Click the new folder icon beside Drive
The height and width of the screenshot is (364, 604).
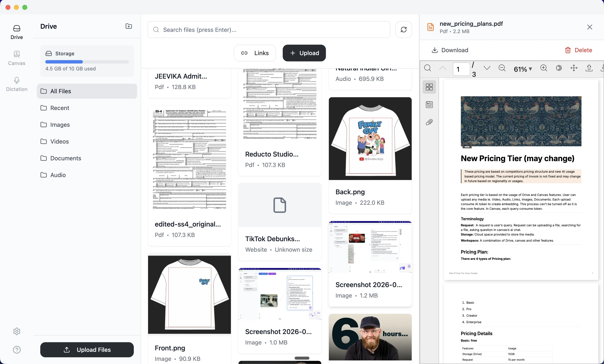point(129,26)
